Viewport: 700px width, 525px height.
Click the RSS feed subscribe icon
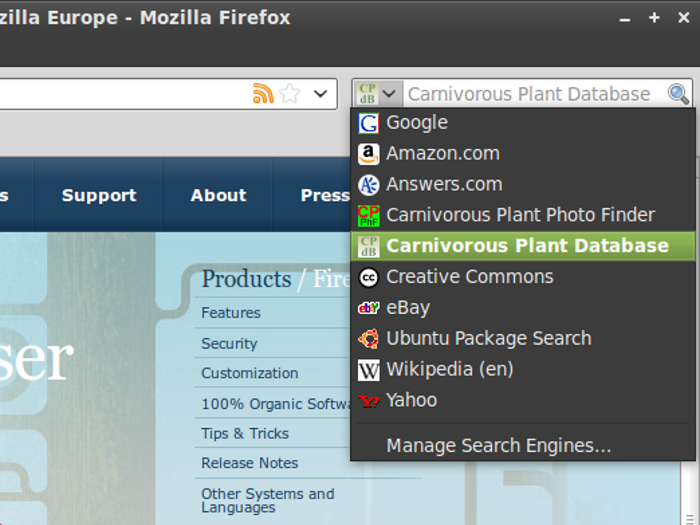pos(263,93)
